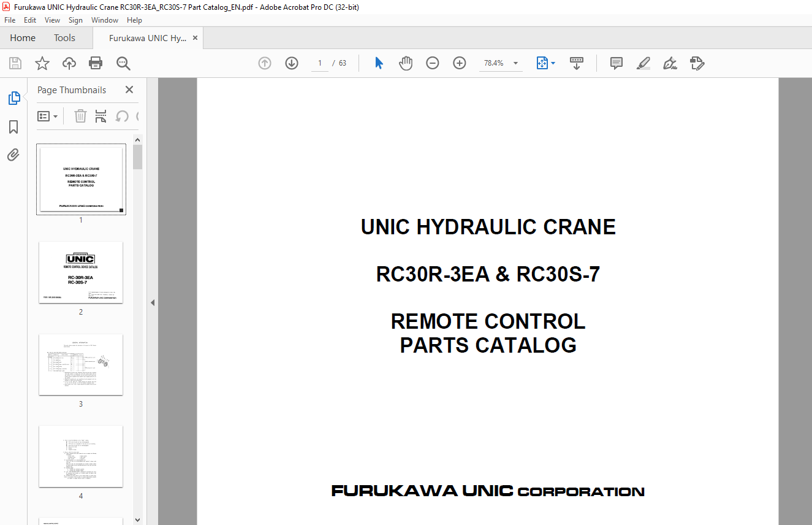This screenshot has width=812, height=525.
Task: Print the document via the printer icon
Action: [96, 63]
